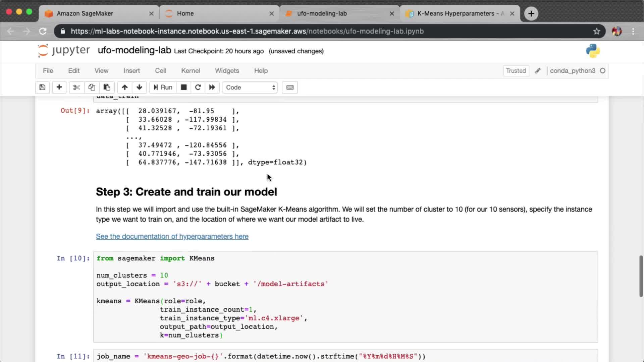The height and width of the screenshot is (362, 644).
Task: Paste cells below icon
Action: (x=107, y=87)
